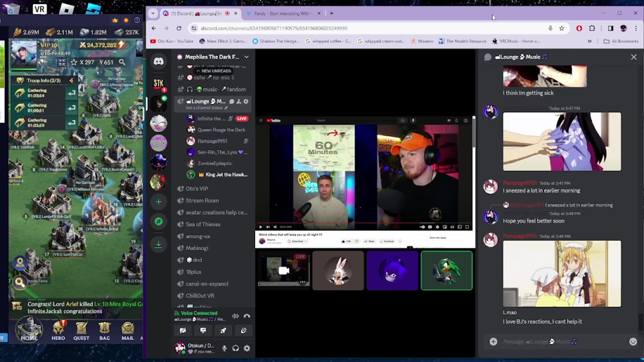Join the among-us voice channel
The image size is (644, 362).
pyautogui.click(x=214, y=236)
